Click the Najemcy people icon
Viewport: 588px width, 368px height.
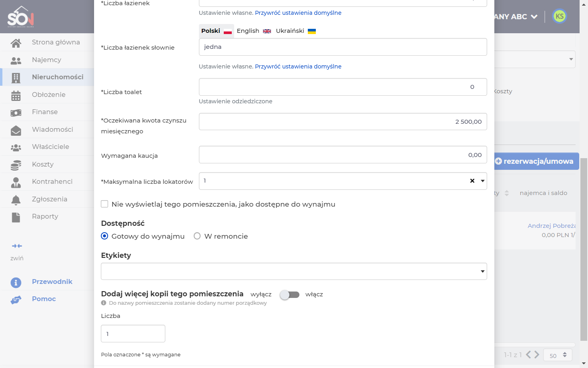tap(16, 60)
